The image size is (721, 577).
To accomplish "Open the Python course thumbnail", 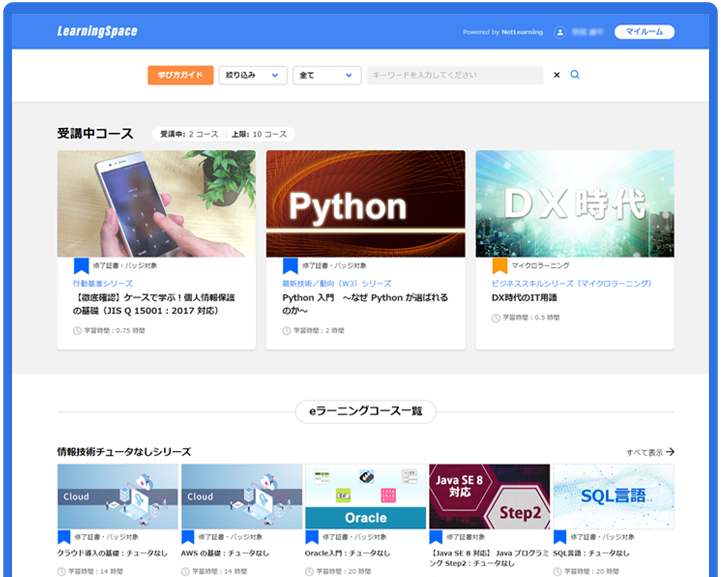I will [366, 204].
